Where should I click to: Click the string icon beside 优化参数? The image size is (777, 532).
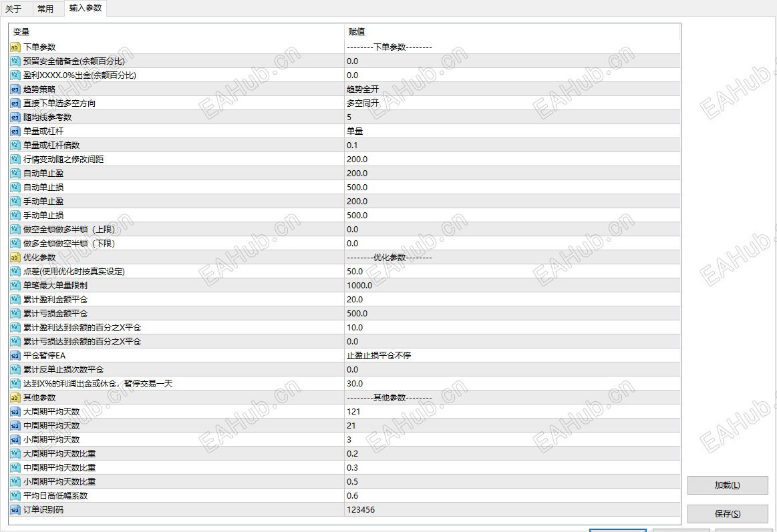[15, 258]
